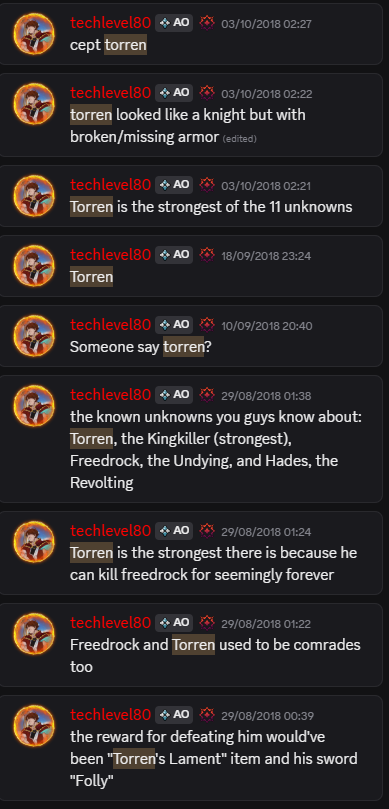Click avatar on the 'broken/missing armor' message
389x809 pixels.
click(x=34, y=104)
